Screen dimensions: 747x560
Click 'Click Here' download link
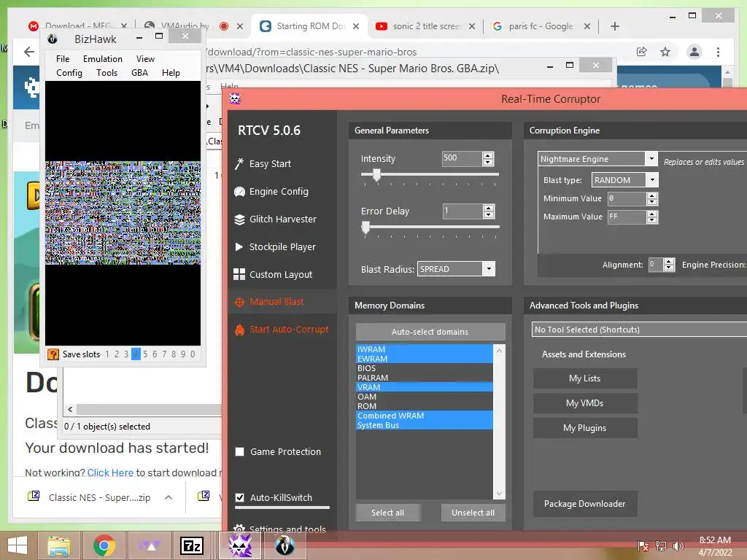(110, 472)
